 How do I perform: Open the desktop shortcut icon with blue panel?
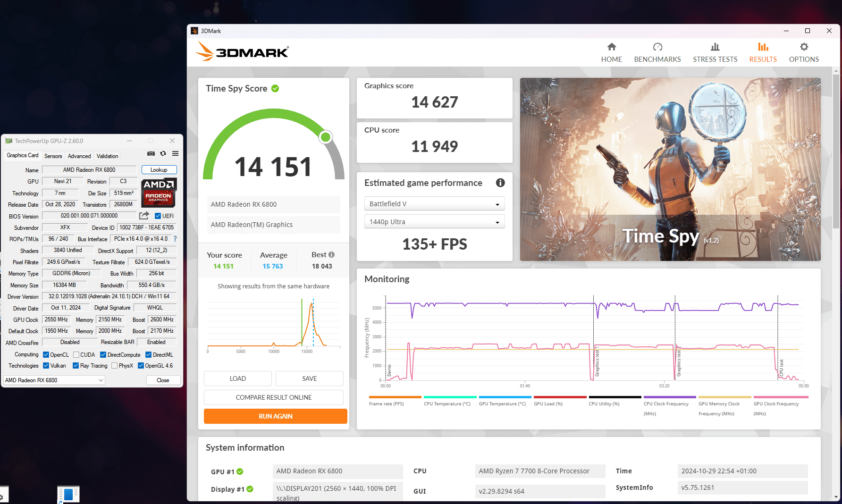(68, 494)
